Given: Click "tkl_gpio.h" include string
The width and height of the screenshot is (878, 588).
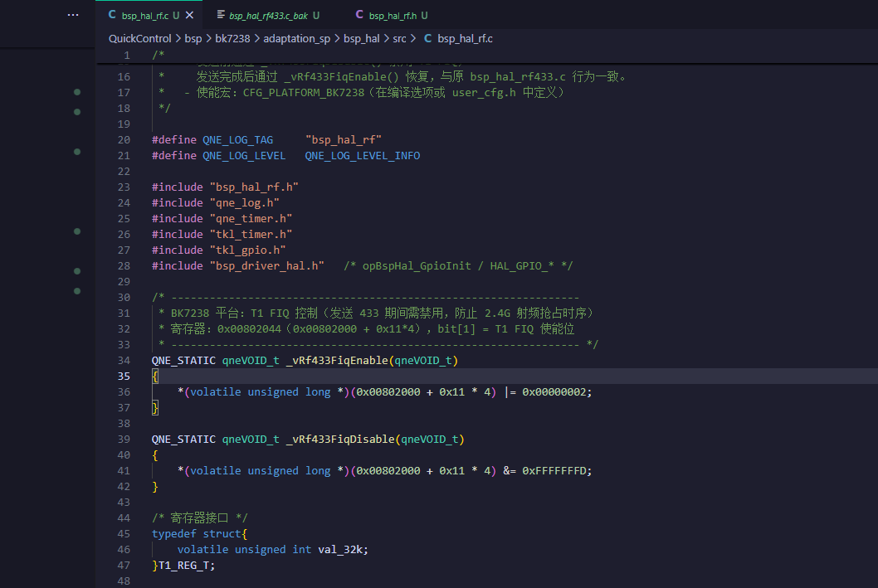Looking at the screenshot, I should coord(247,250).
